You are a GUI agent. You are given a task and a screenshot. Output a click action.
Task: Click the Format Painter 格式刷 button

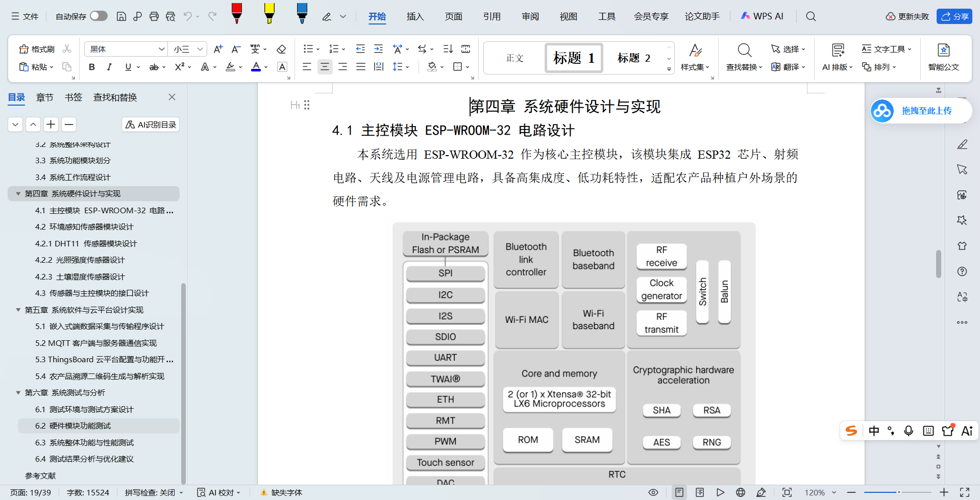pyautogui.click(x=37, y=49)
